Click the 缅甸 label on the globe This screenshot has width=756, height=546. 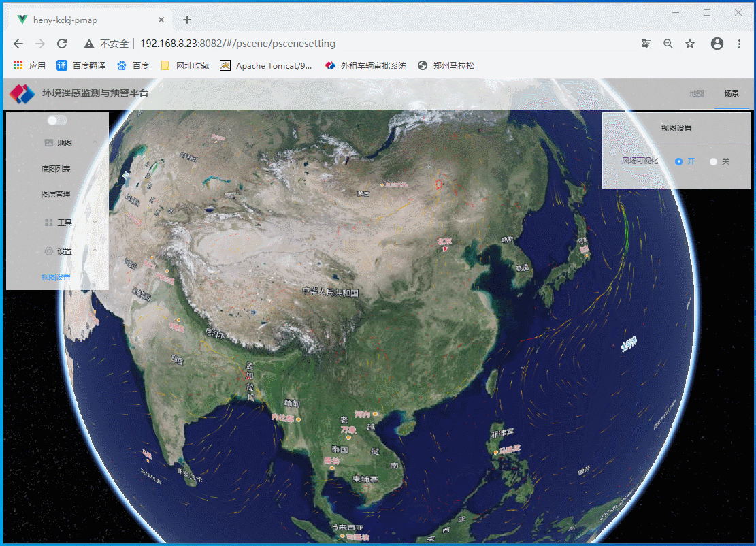[x=292, y=403]
